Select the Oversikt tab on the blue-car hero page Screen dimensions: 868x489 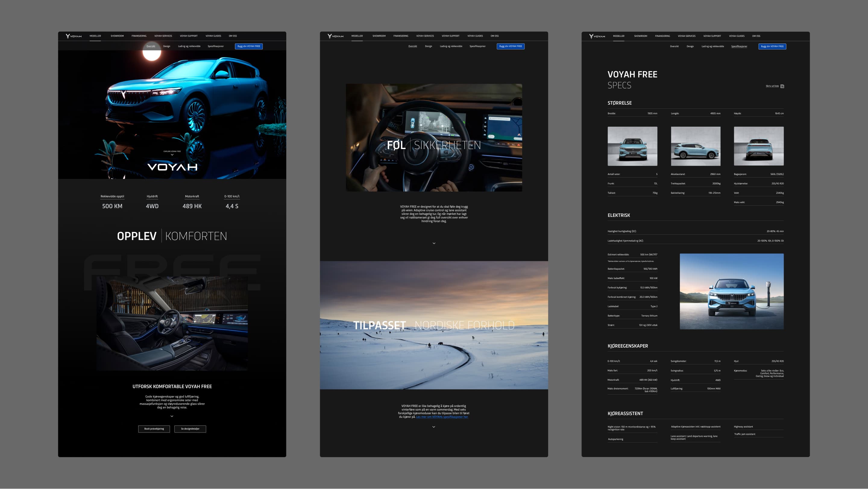[151, 46]
